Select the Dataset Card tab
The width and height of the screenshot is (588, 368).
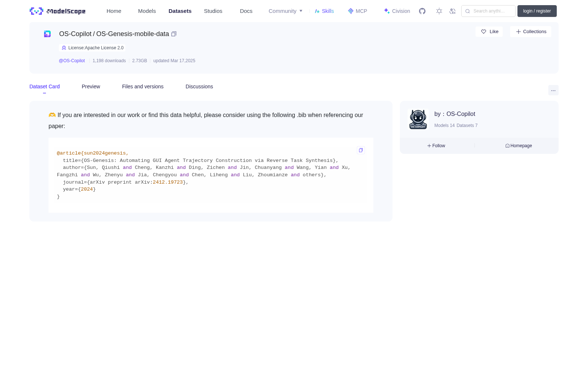tap(44, 86)
